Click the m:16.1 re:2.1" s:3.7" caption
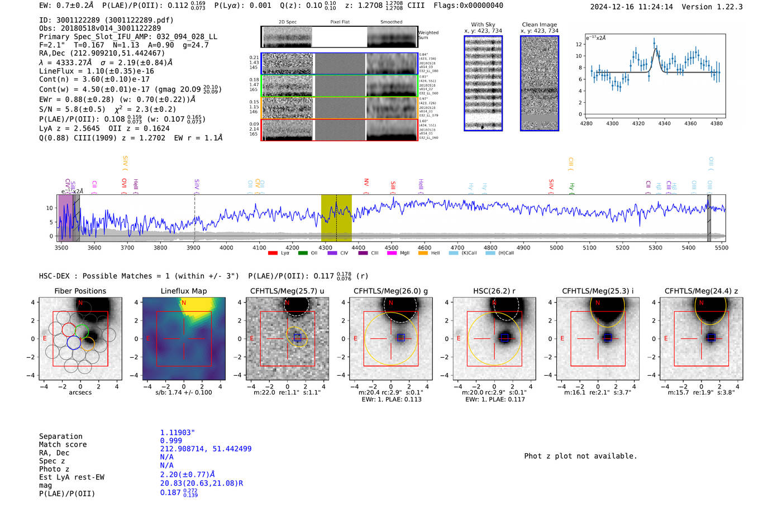The image size is (782, 532). click(598, 392)
